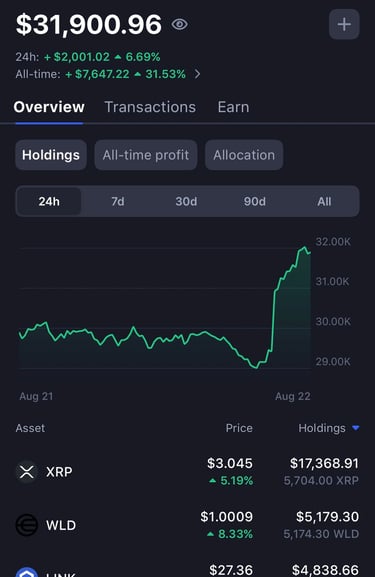375x577 pixels.
Task: Tap the chart peak near 32.00K
Action: click(305, 247)
